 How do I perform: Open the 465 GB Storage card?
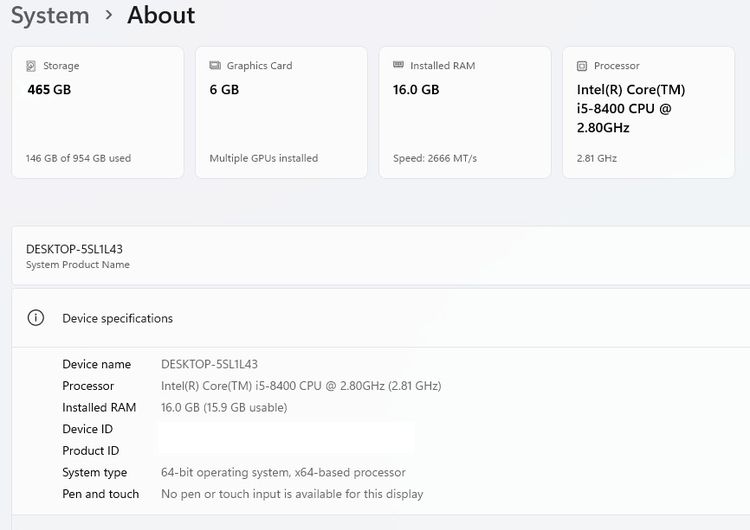coord(97,112)
